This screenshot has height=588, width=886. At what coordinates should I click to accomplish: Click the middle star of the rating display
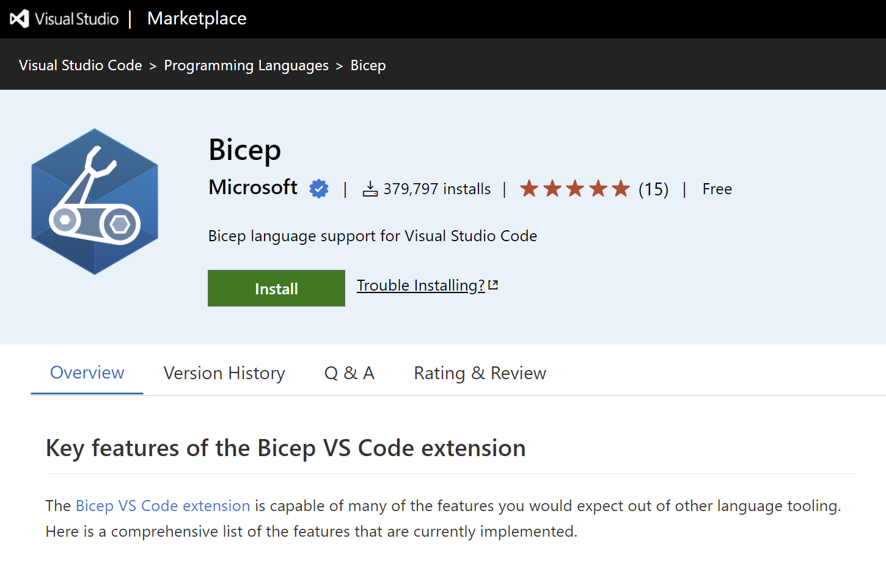click(x=575, y=189)
